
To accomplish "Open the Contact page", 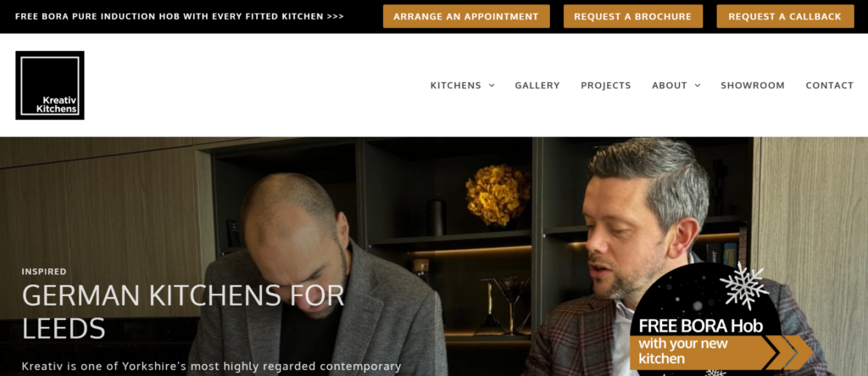I will [829, 86].
